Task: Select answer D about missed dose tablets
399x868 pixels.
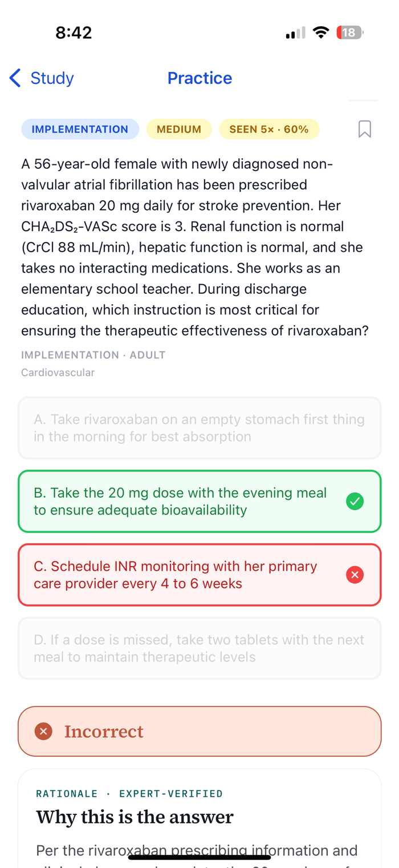Action: (x=199, y=648)
